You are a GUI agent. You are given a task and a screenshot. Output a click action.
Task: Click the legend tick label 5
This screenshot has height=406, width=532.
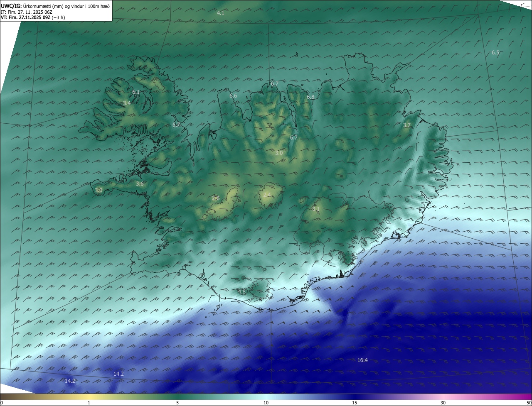pyautogui.click(x=177, y=403)
